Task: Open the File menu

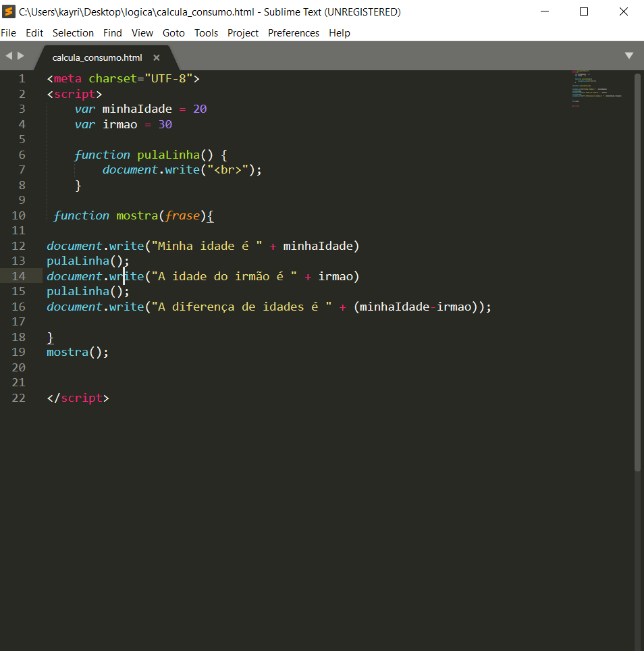Action: pos(8,33)
